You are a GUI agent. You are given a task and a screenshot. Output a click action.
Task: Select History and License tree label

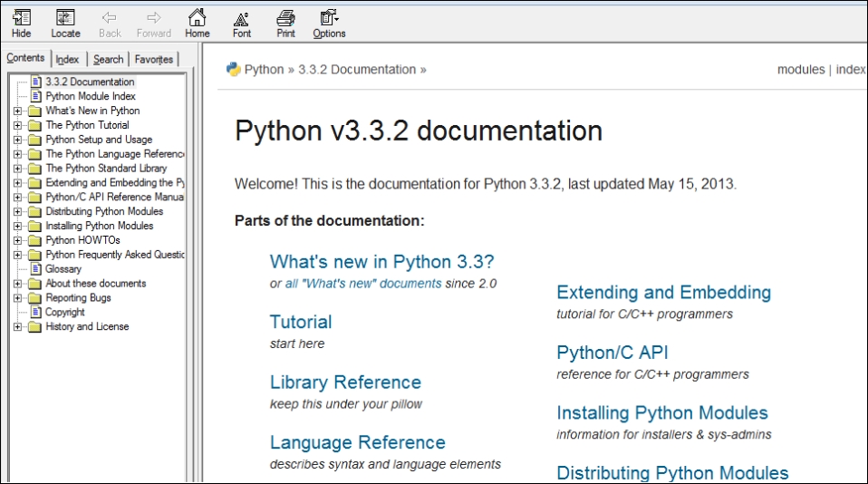(x=87, y=326)
